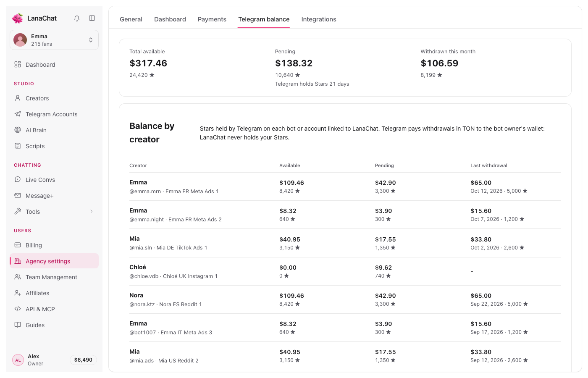Expand the Tools submenu chevron
The image size is (588, 378).
pyautogui.click(x=92, y=211)
